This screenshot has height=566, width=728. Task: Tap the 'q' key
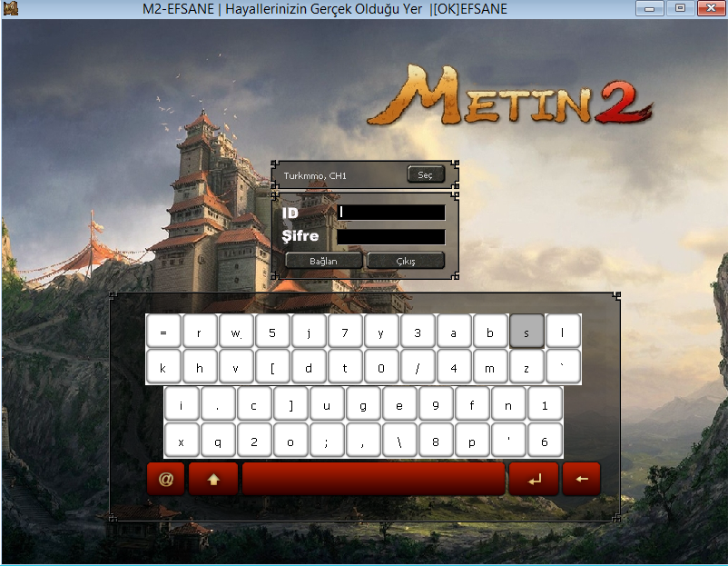click(x=218, y=441)
